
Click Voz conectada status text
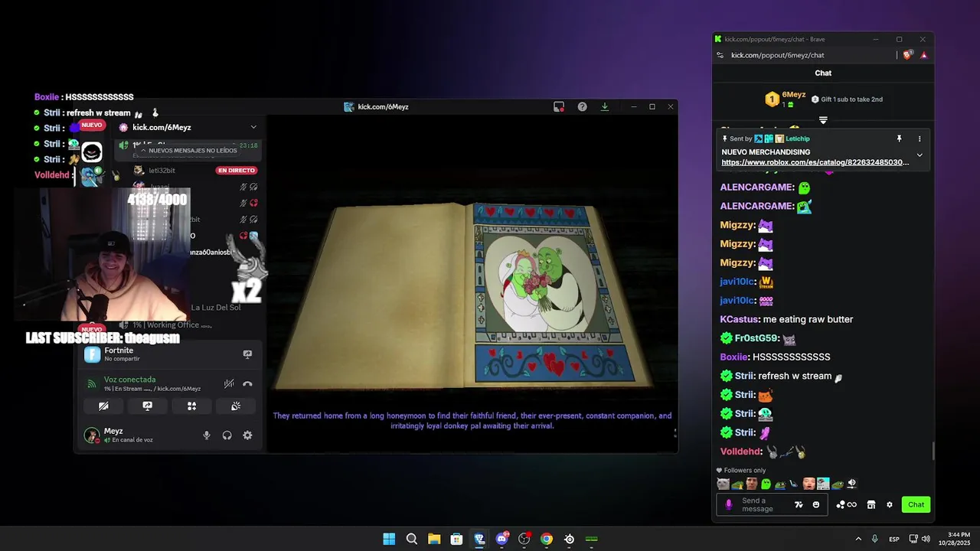click(130, 380)
